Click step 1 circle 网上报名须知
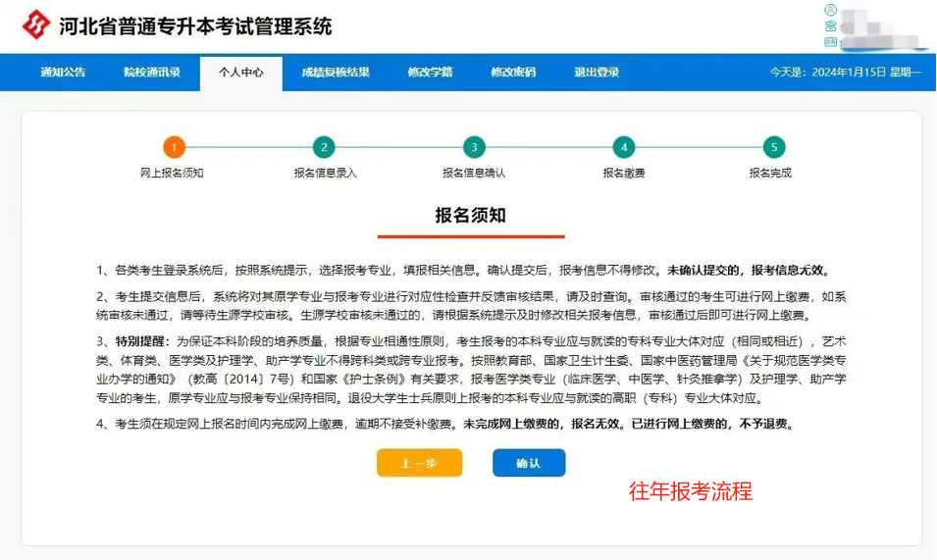Screen dimensions: 937x560 pos(174,147)
